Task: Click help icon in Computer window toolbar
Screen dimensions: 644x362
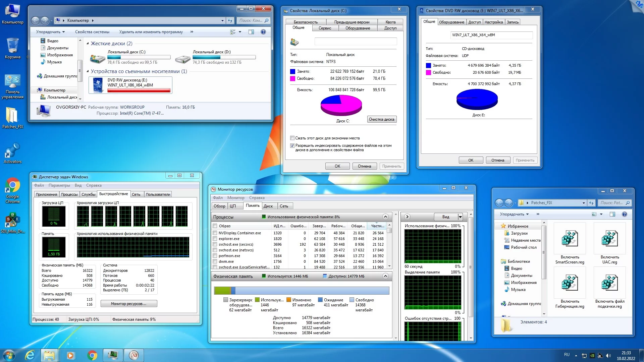Action: 263,32
